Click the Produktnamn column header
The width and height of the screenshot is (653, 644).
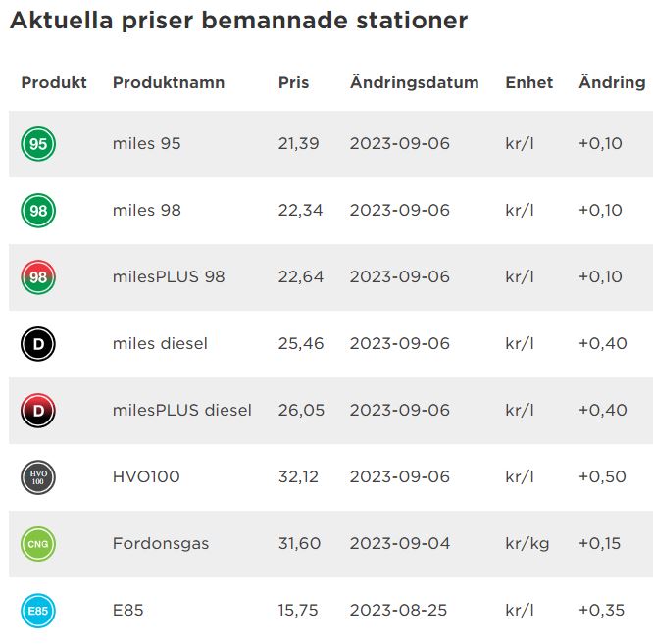(x=169, y=83)
